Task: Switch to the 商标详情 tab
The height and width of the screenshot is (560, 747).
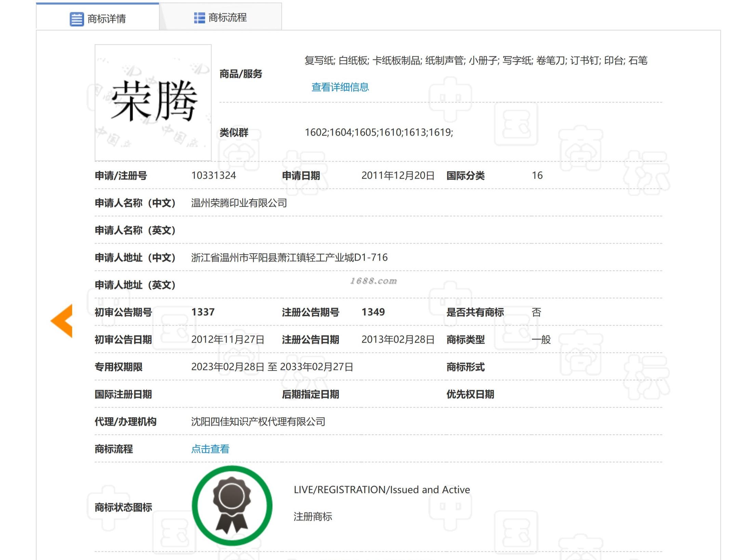Action: click(97, 17)
